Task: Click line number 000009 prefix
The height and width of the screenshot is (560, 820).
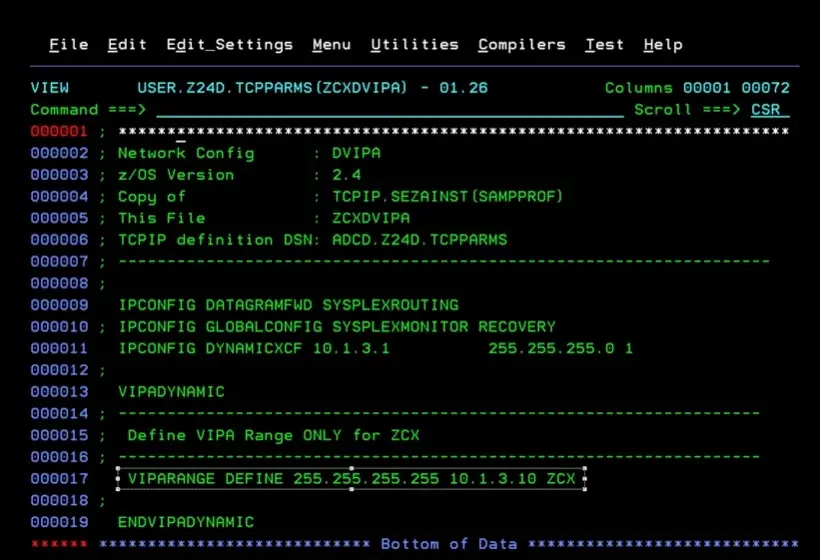Action: point(59,305)
